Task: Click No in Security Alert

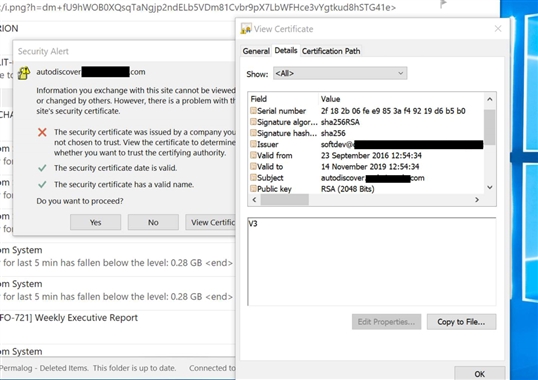Action: [x=153, y=222]
